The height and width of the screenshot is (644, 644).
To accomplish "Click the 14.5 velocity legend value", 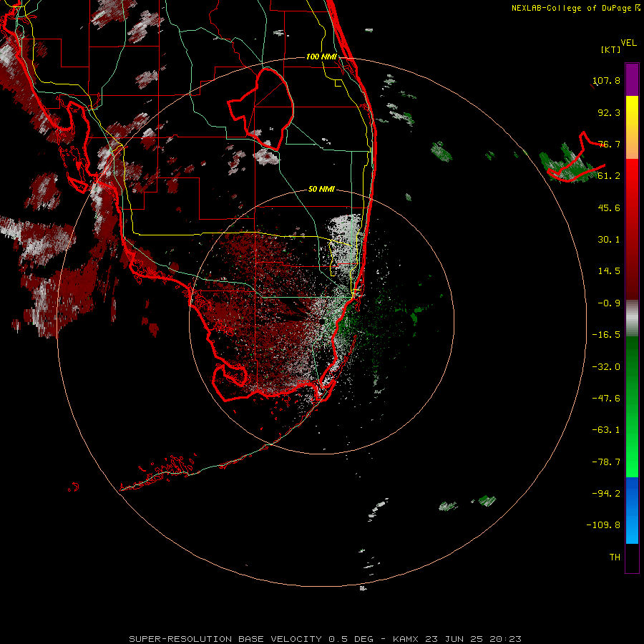I will point(609,271).
